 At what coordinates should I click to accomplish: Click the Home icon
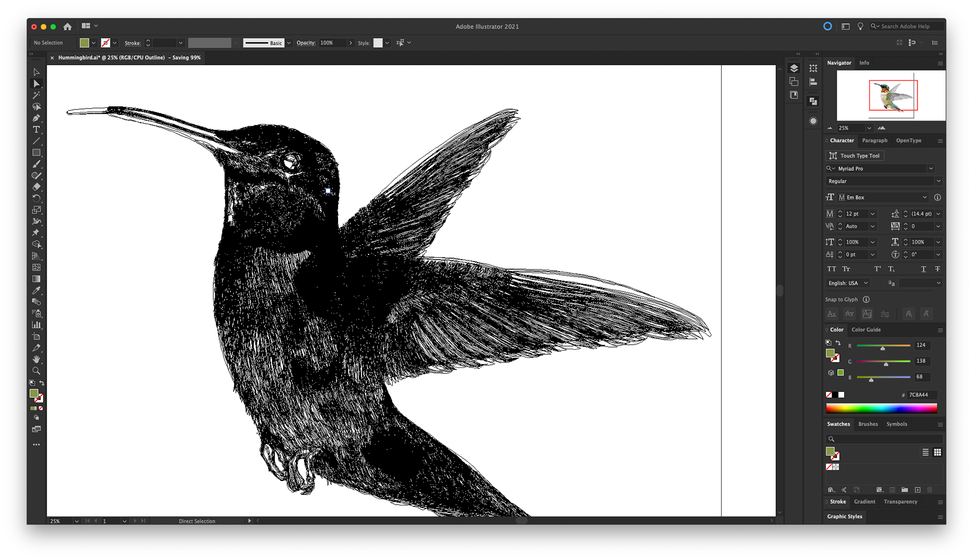click(x=67, y=26)
